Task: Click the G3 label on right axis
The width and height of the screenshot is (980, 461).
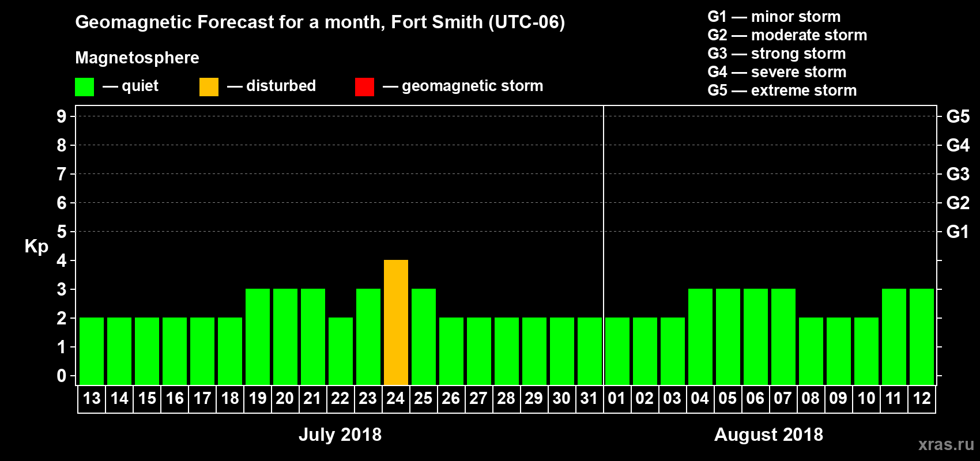Action: coord(958,174)
